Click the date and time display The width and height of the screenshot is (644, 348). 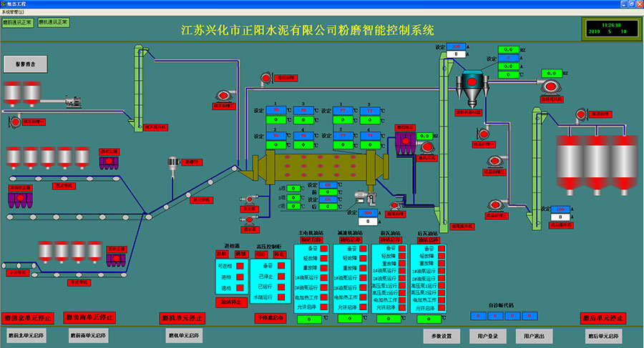pos(611,29)
